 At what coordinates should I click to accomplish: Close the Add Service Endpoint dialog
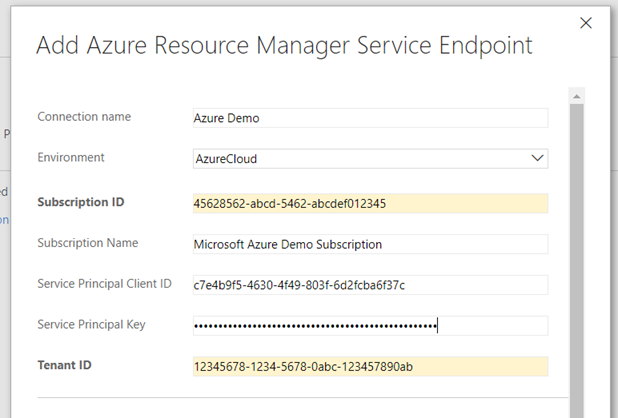(586, 22)
